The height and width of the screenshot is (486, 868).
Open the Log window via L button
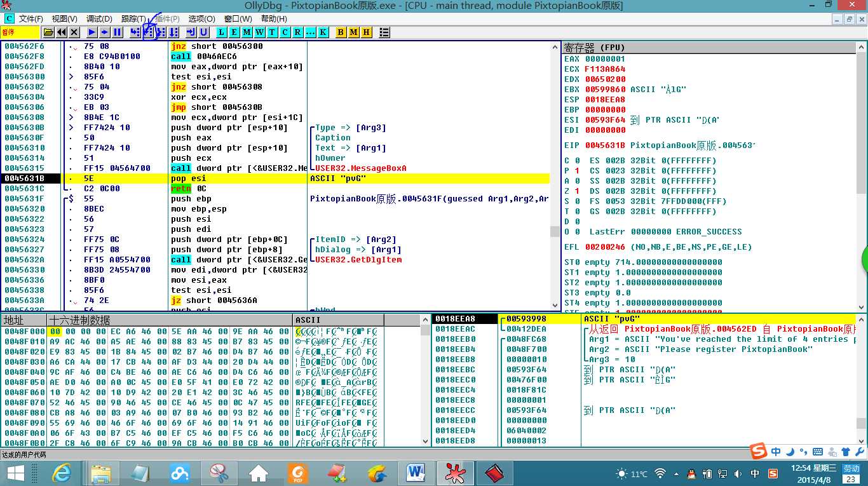222,32
